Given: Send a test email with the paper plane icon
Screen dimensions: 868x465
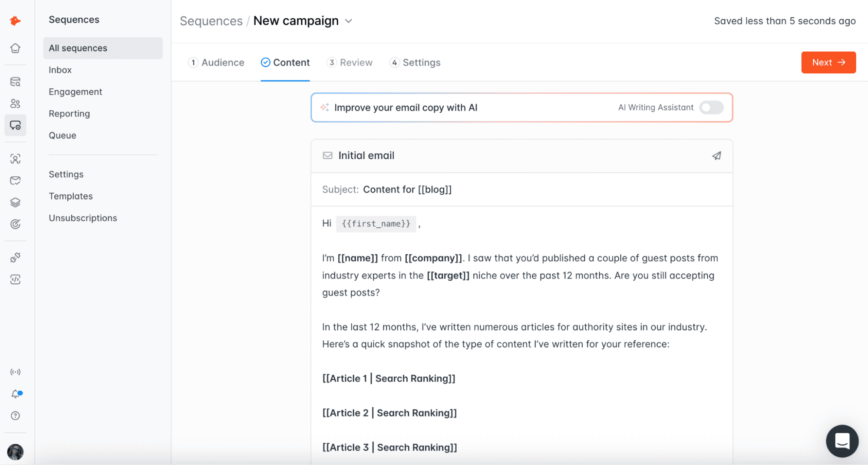Looking at the screenshot, I should [x=716, y=156].
